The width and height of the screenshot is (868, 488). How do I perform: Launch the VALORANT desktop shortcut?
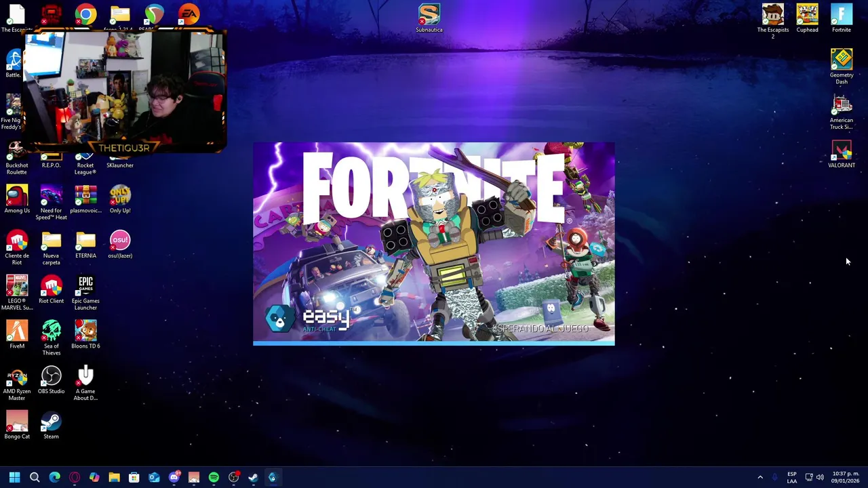coord(841,155)
